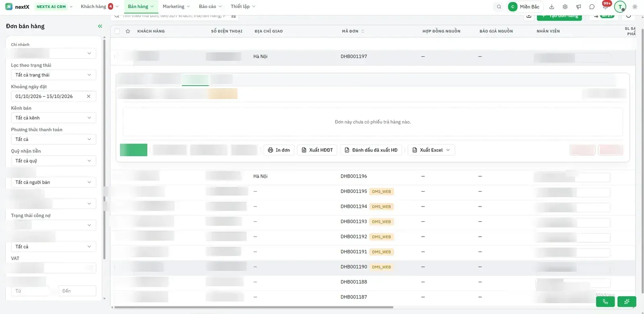The height and width of the screenshot is (314, 644).
Task: Open the green AI sparkle button
Action: tap(627, 302)
